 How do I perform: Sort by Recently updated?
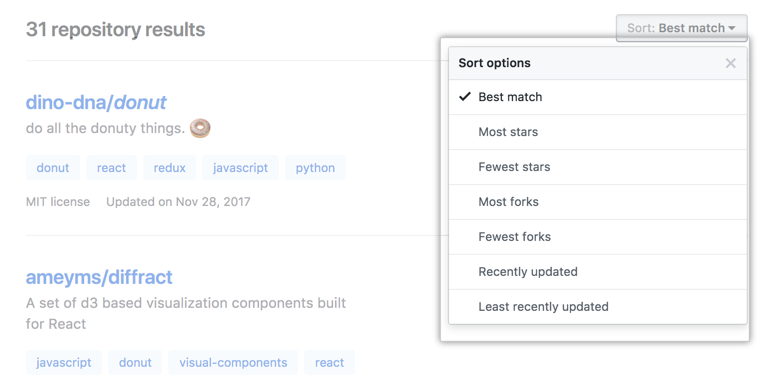[x=598, y=272]
